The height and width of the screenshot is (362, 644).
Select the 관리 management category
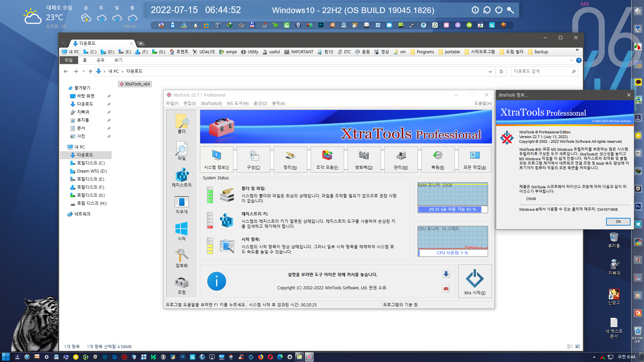(x=401, y=160)
